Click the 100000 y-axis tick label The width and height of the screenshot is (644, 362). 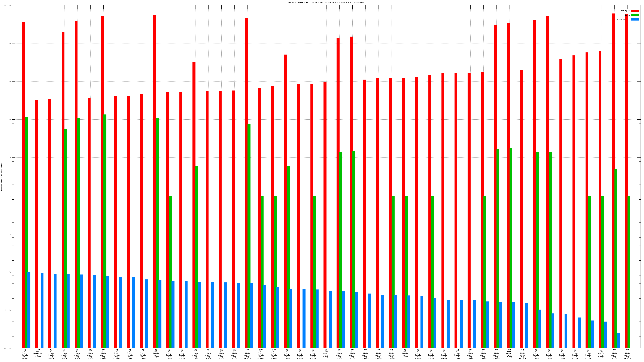click(7, 5)
